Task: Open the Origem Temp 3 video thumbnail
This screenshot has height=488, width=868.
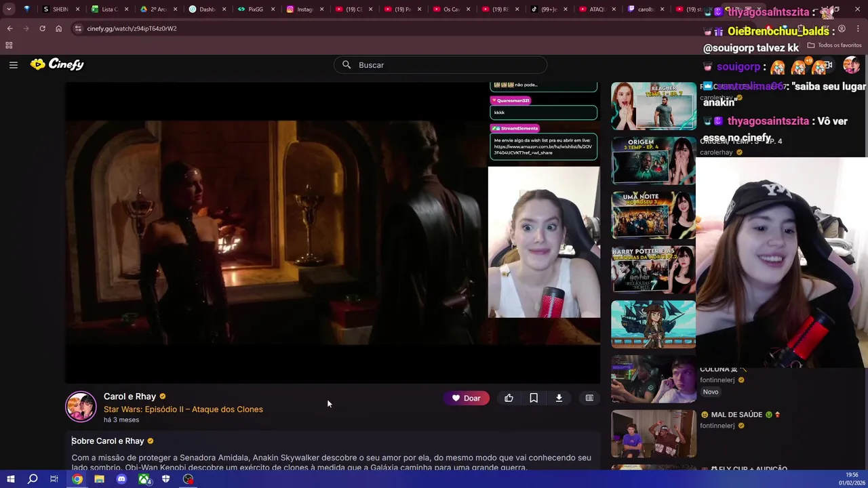Action: click(653, 161)
